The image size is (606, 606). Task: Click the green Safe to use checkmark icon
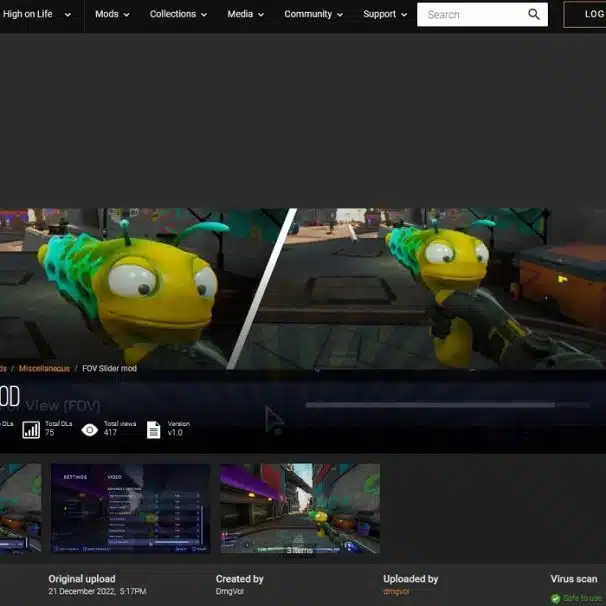click(555, 598)
